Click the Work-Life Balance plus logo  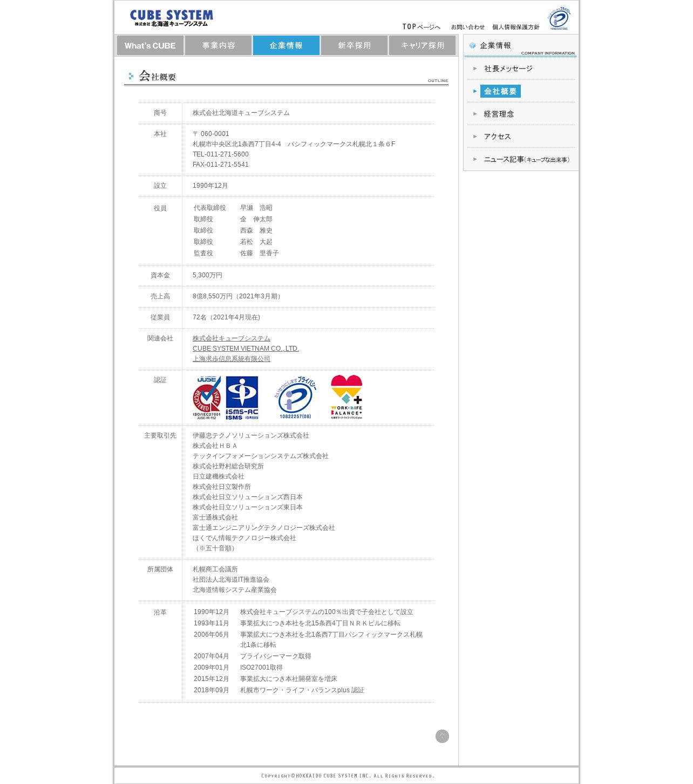point(346,397)
